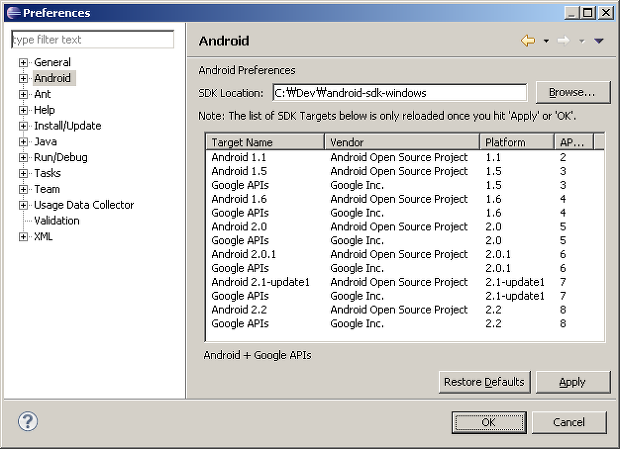Select Help in the preferences tree

point(44,110)
